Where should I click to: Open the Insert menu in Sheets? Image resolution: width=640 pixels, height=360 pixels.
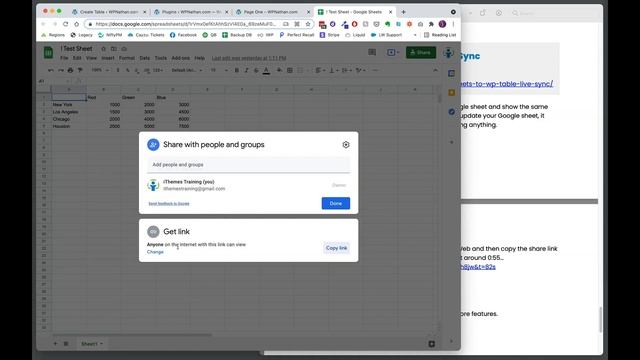pos(108,58)
